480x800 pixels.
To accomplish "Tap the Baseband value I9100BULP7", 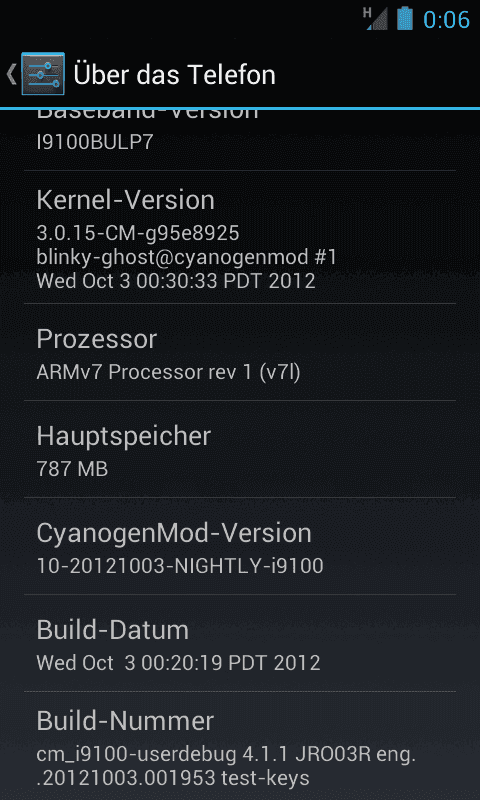I will click(x=95, y=142).
